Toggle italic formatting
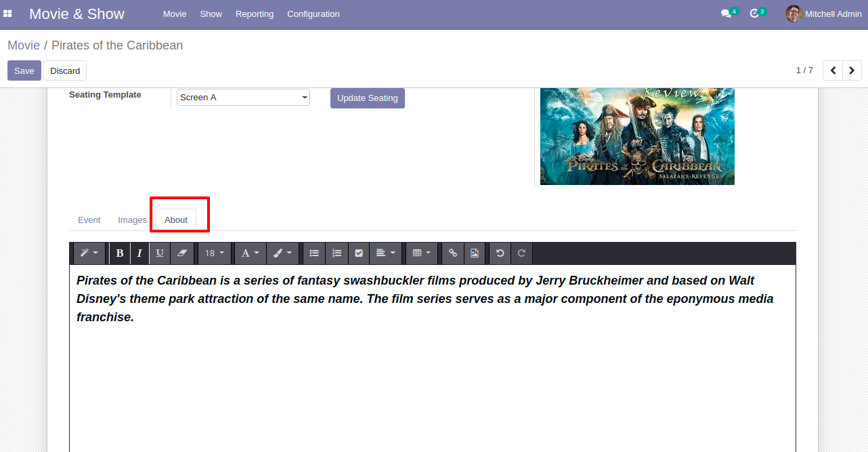The height and width of the screenshot is (452, 868). coord(139,253)
